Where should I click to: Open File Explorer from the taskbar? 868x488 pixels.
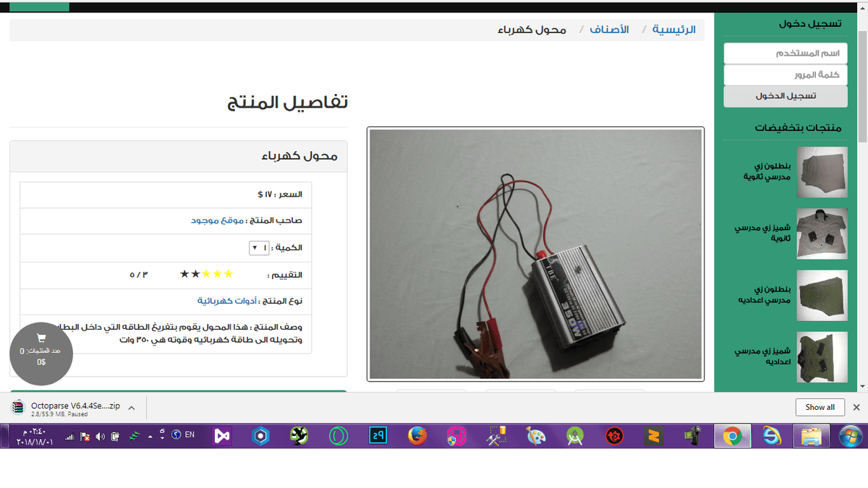pos(812,436)
